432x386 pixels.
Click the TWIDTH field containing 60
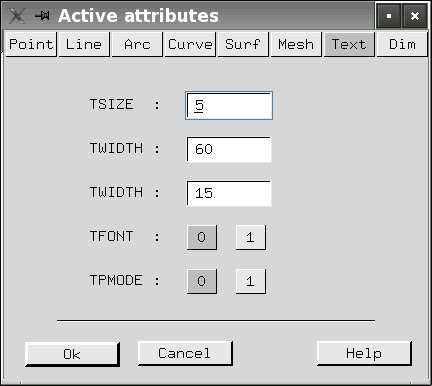[x=229, y=149]
